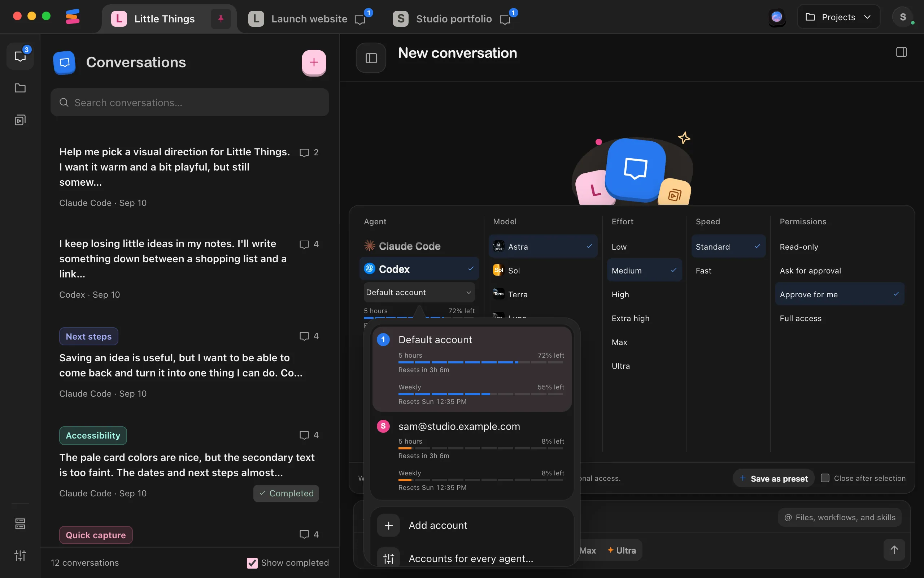The image size is (924, 578).
Task: Click the plus icon next to Add account
Action: (388, 526)
